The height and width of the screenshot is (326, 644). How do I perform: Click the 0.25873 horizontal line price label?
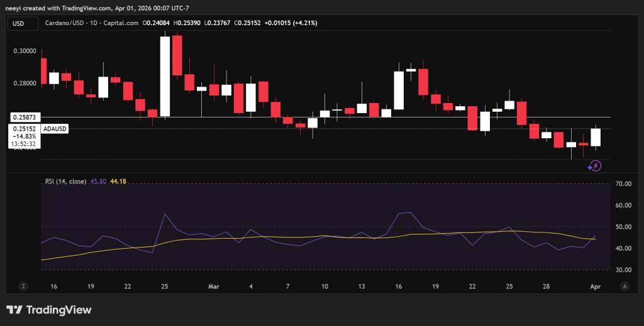(x=25, y=117)
